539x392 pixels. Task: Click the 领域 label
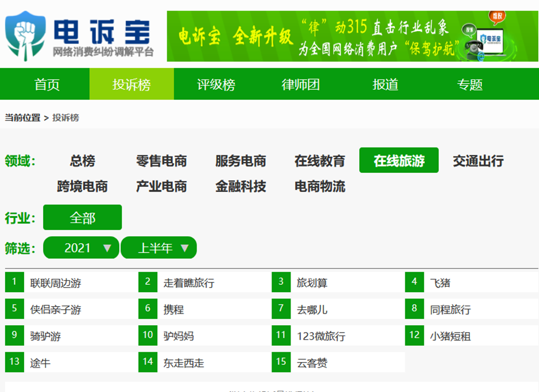tap(20, 161)
